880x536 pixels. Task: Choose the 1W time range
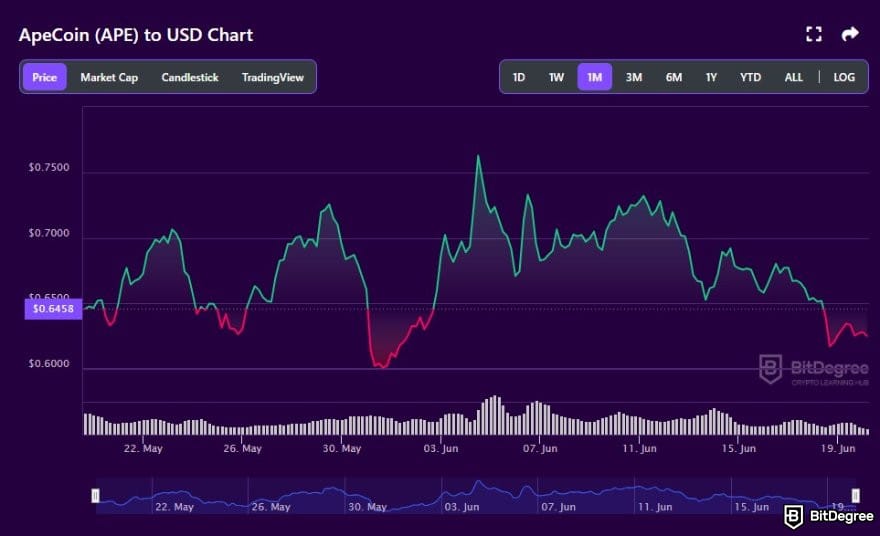(x=556, y=77)
